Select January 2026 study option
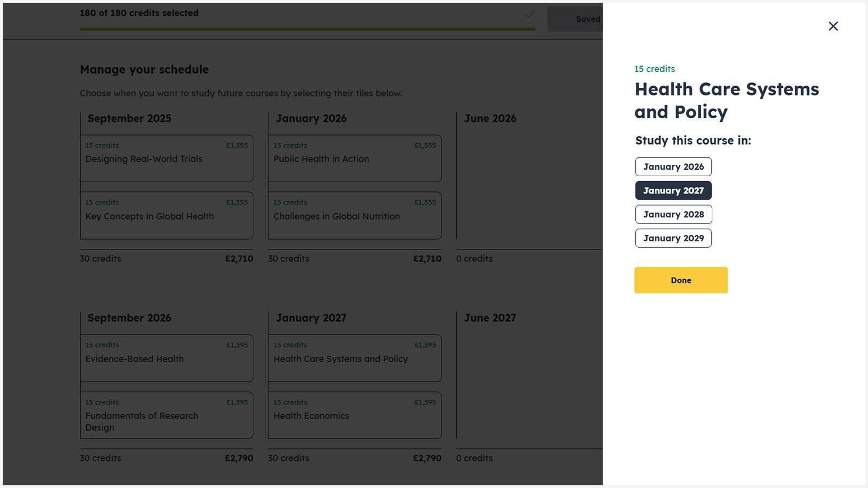 [673, 166]
